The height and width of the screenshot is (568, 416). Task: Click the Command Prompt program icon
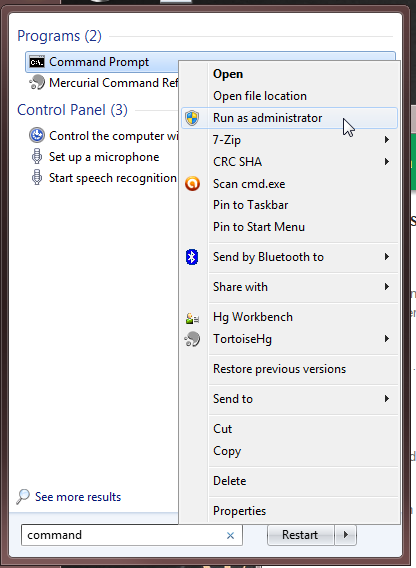37,62
